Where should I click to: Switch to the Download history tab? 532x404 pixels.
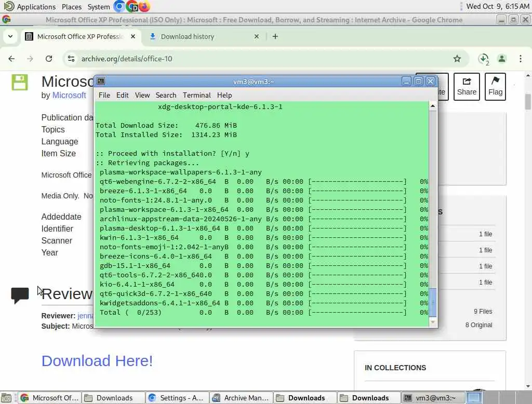click(187, 36)
